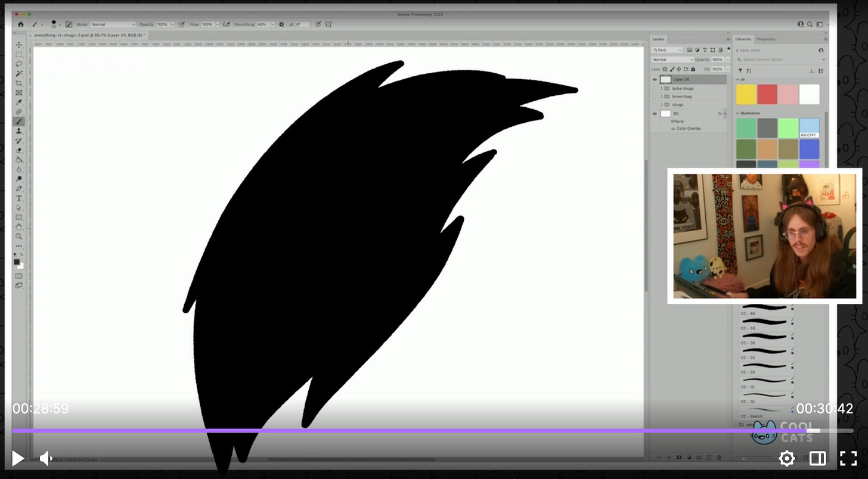Screen dimensions: 868x479
Task: Toggle pressure for opacity icon
Action: coord(181,24)
